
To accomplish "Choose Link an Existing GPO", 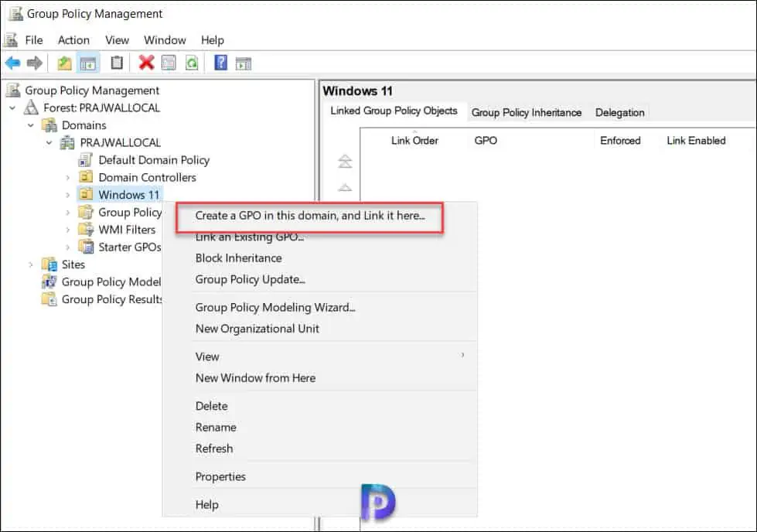I will 250,237.
